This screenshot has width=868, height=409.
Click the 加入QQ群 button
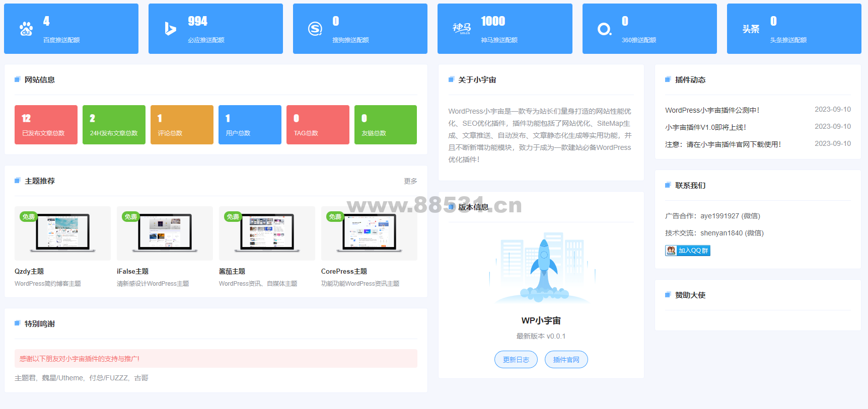point(688,251)
